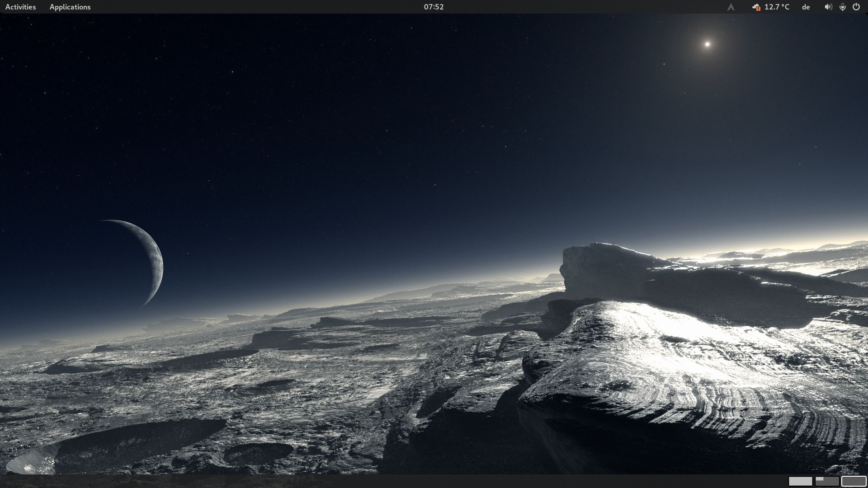This screenshot has width=868, height=488.
Task: Click the Arch Linux update indicator icon
Action: 731,7
